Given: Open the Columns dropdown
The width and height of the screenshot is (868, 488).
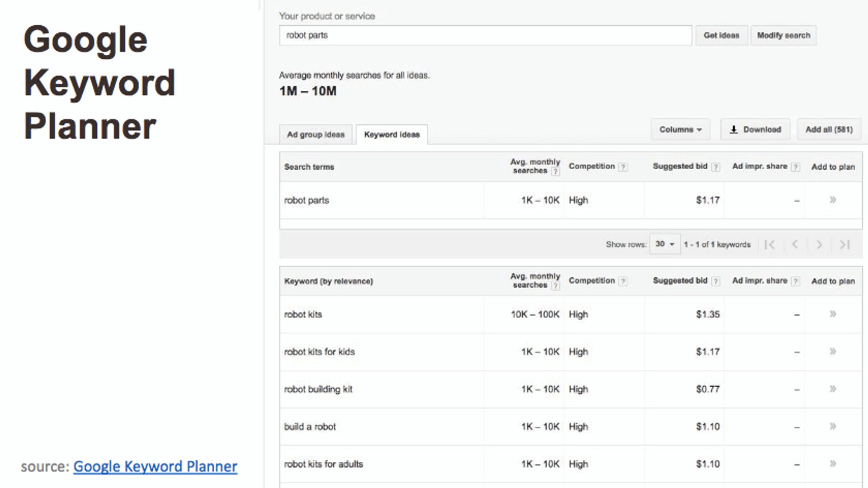Looking at the screenshot, I should click(680, 129).
